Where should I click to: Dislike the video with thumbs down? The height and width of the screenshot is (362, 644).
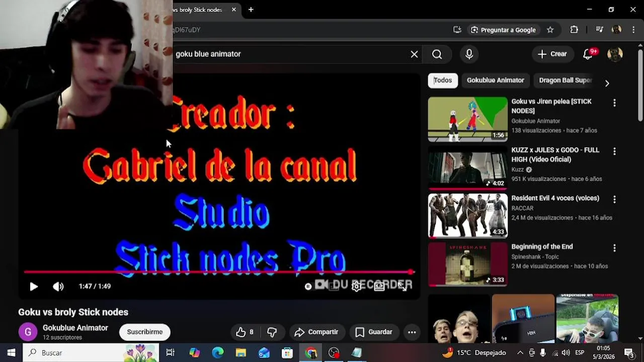272,332
